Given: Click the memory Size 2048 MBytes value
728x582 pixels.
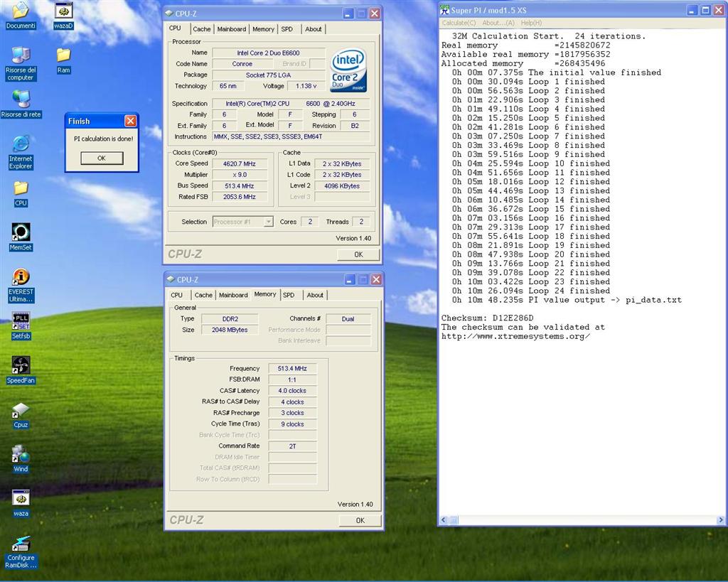Looking at the screenshot, I should coord(230,330).
